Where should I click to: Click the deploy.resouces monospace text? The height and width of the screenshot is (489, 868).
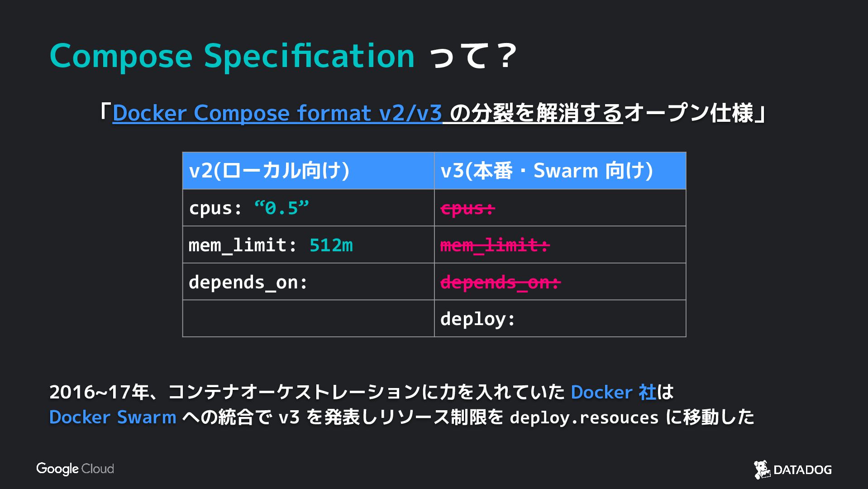584,417
